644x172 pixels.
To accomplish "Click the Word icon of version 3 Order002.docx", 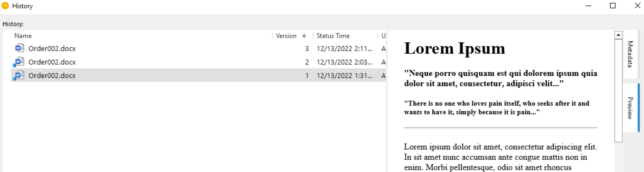I will 20,48.
